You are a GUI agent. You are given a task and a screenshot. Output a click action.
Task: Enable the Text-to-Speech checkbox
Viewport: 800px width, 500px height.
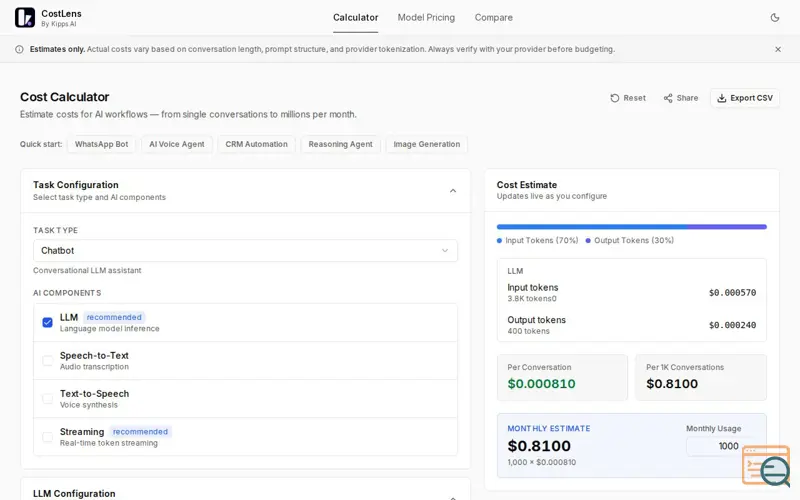point(47,399)
